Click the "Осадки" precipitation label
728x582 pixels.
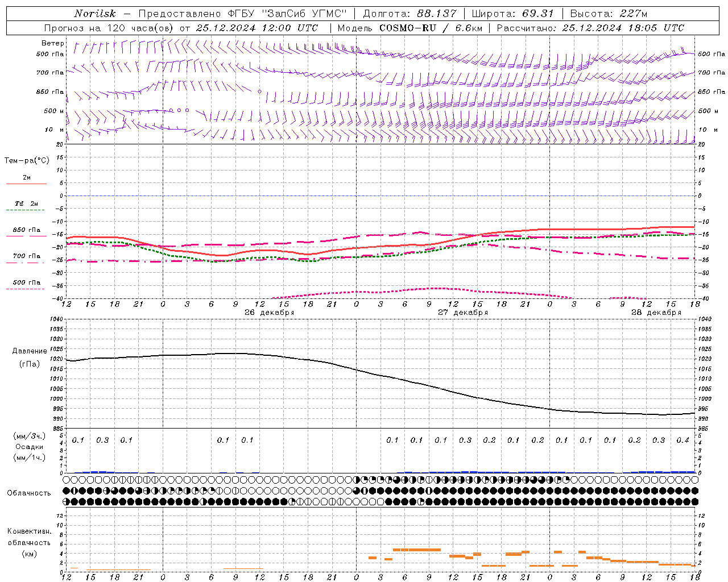(30, 447)
